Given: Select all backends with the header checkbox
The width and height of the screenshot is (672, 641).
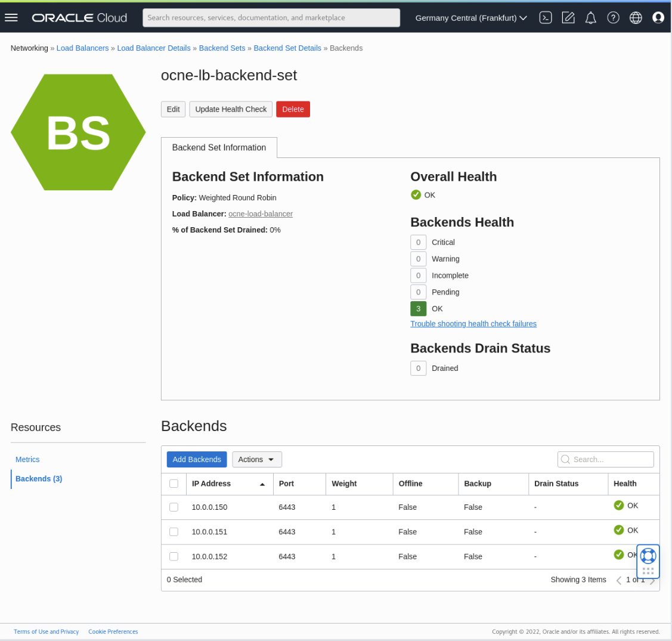Looking at the screenshot, I should (174, 484).
